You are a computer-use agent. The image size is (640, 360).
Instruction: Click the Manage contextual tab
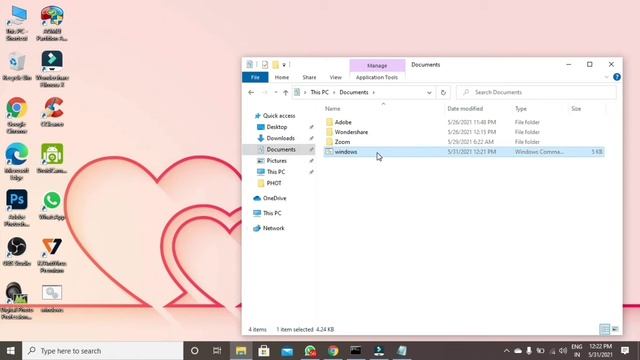[377, 65]
